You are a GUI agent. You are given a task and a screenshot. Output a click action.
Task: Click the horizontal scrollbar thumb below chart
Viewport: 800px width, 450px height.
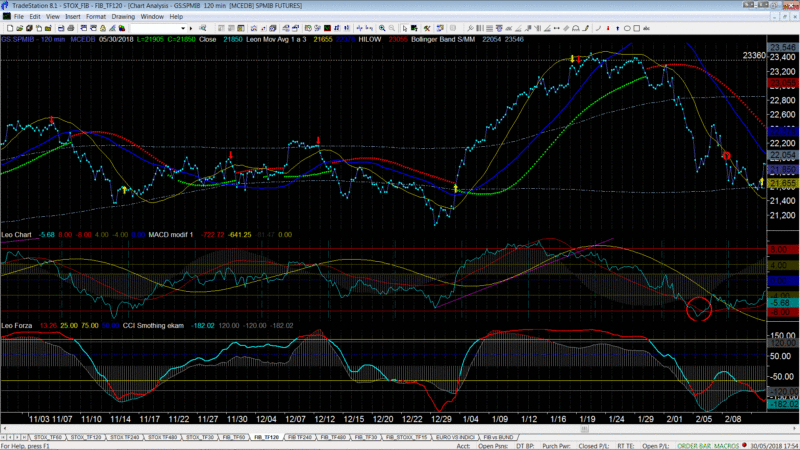(x=584, y=429)
